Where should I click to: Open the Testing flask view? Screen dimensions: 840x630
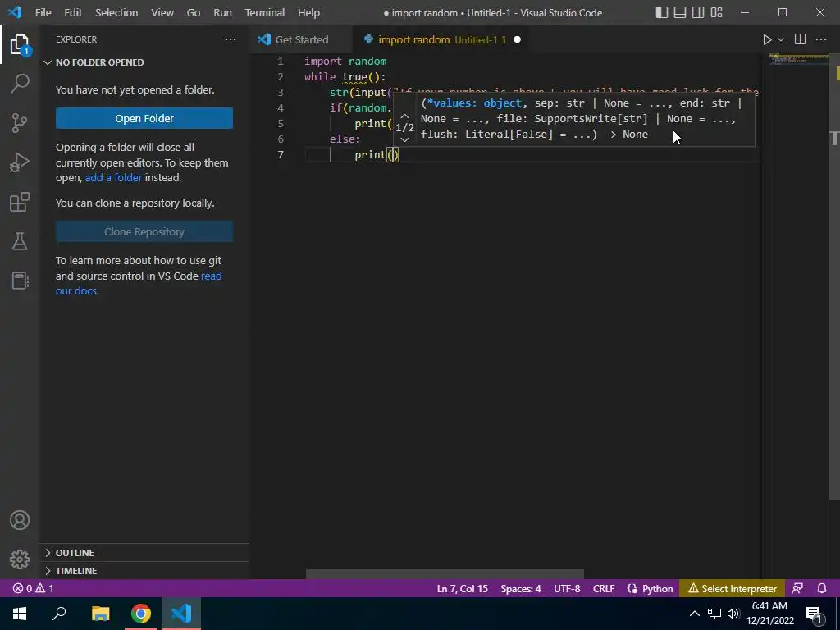pos(20,241)
